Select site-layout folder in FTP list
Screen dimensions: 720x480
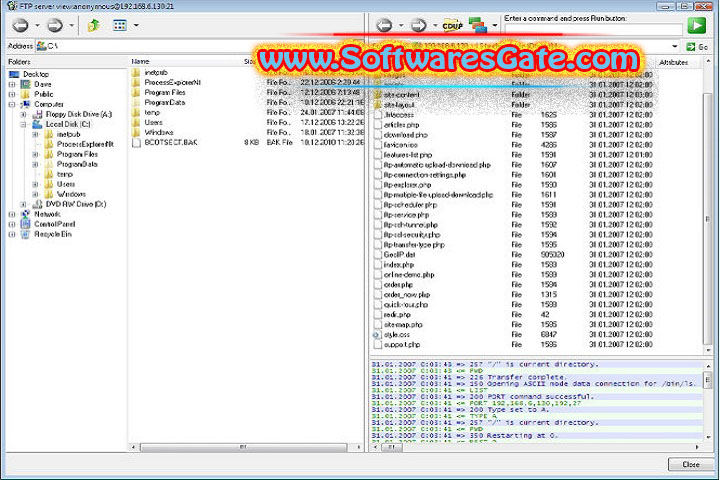(x=399, y=105)
